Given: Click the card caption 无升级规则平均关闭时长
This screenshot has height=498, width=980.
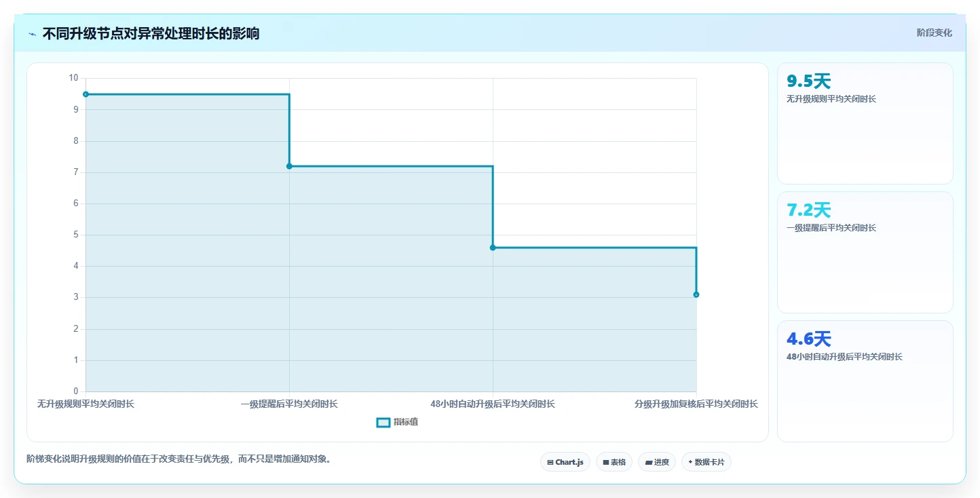Looking at the screenshot, I should point(831,99).
